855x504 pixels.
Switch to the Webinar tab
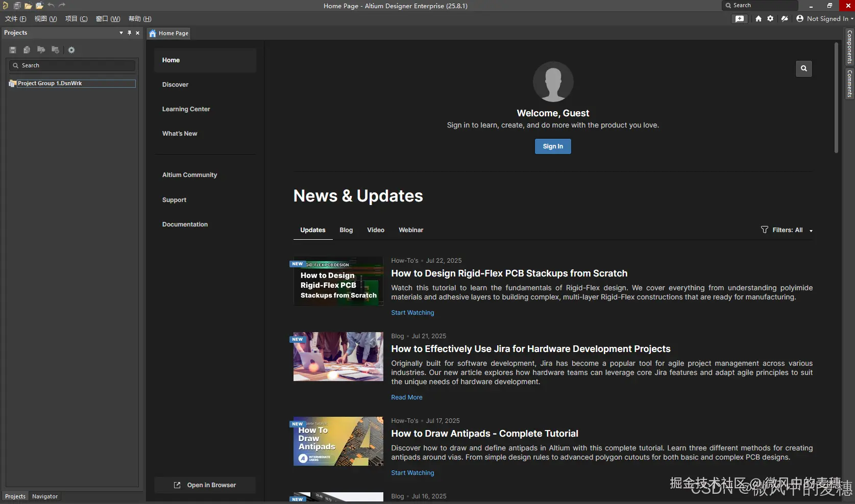click(411, 230)
